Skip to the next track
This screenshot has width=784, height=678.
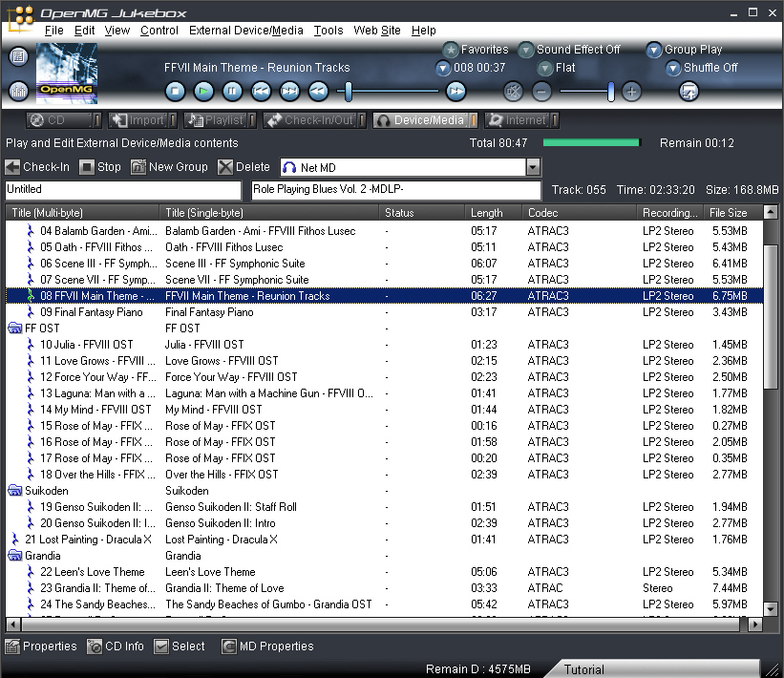tap(289, 91)
